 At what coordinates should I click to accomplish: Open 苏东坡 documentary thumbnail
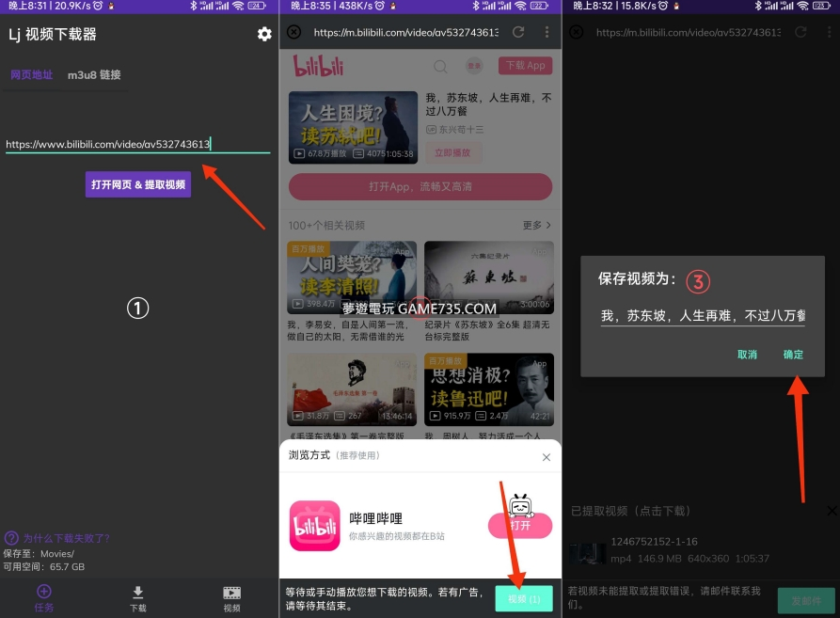pyautogui.click(x=489, y=277)
